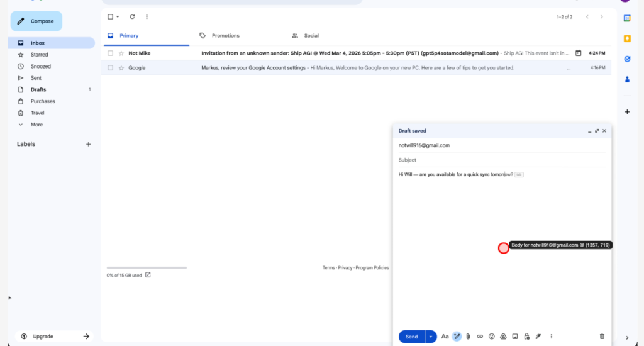The height and width of the screenshot is (346, 644).
Task: Insert a link in the draft
Action: point(480,337)
